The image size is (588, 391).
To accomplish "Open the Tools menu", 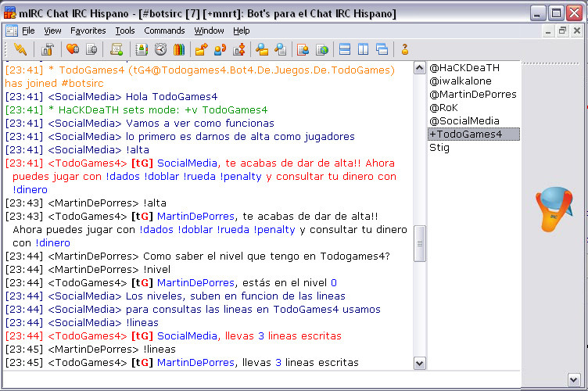I will pos(125,30).
